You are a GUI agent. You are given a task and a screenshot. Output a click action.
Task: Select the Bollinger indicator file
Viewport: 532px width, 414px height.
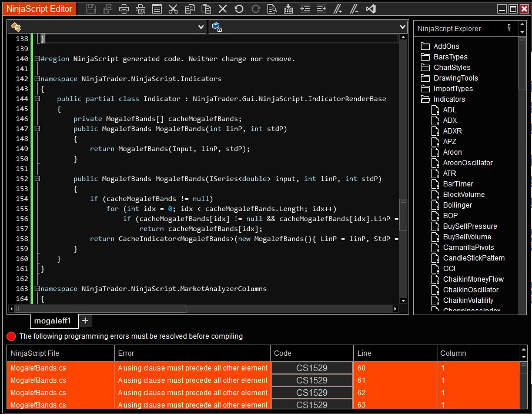pos(457,205)
